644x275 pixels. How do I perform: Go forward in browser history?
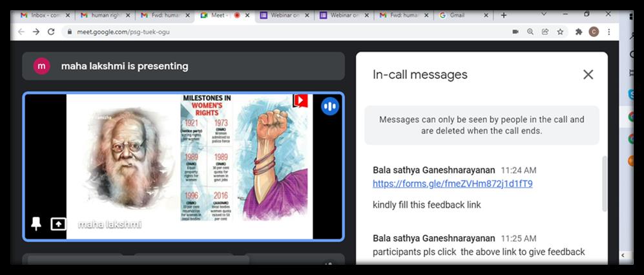point(36,32)
